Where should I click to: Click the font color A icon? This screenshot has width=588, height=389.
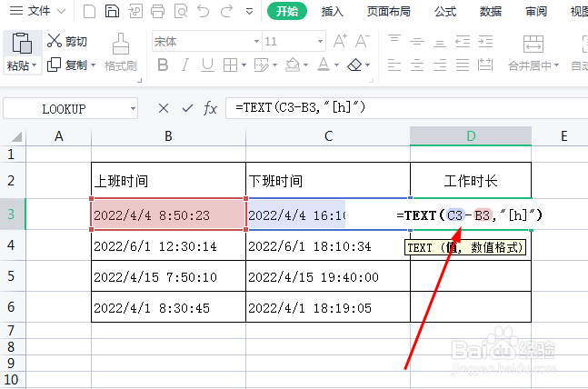click(x=324, y=65)
